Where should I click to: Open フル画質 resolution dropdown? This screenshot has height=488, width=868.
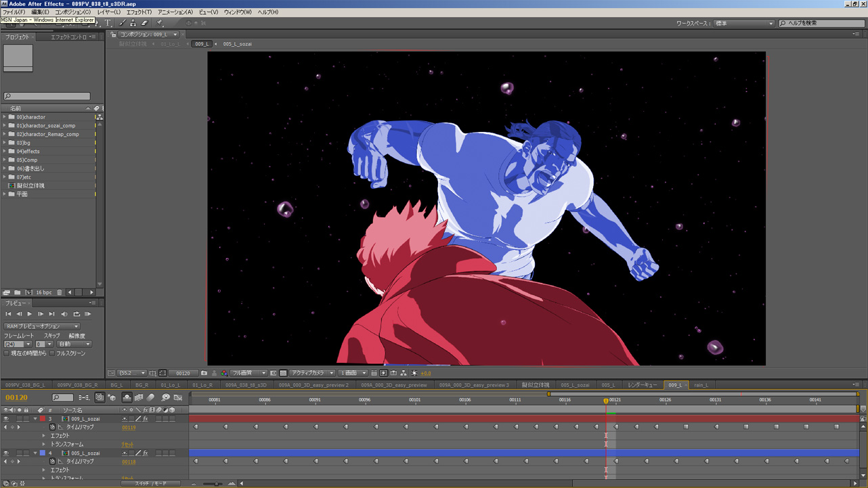click(x=248, y=373)
